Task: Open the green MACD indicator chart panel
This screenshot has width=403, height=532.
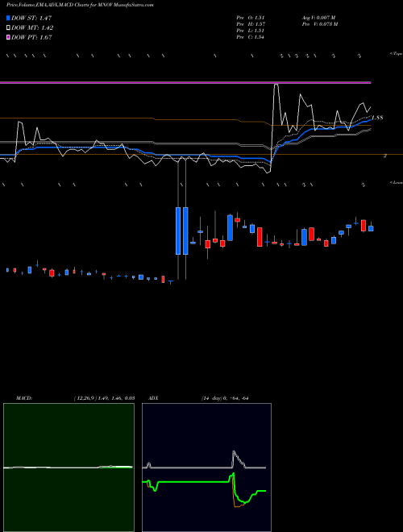Action: click(69, 468)
